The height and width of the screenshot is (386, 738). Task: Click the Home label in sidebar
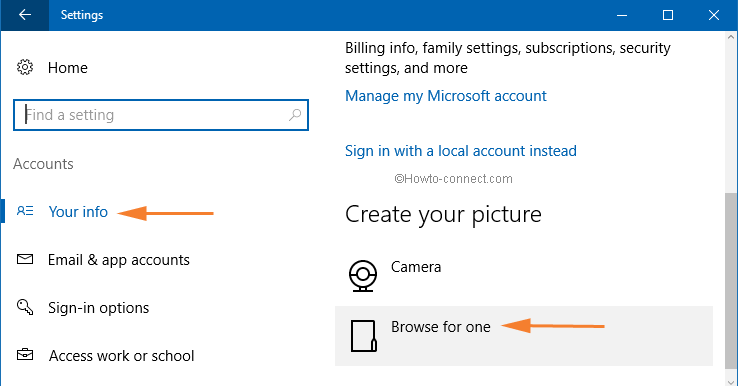click(x=68, y=68)
